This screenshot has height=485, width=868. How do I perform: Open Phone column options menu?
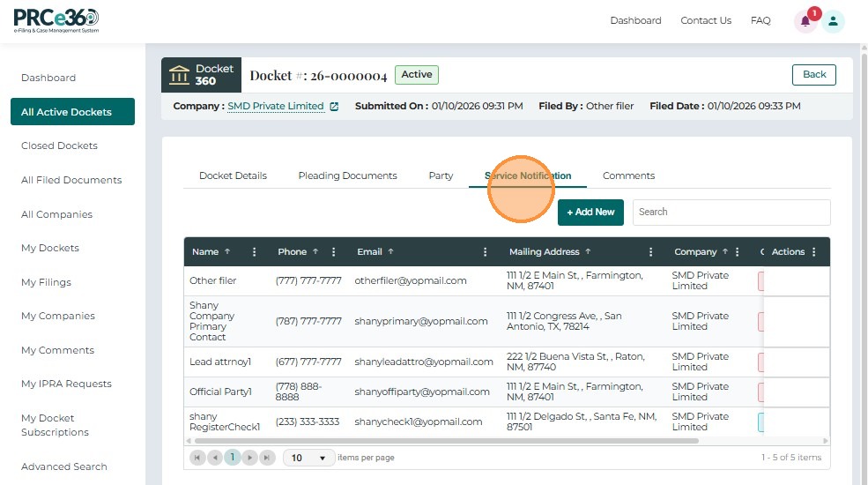click(x=333, y=252)
